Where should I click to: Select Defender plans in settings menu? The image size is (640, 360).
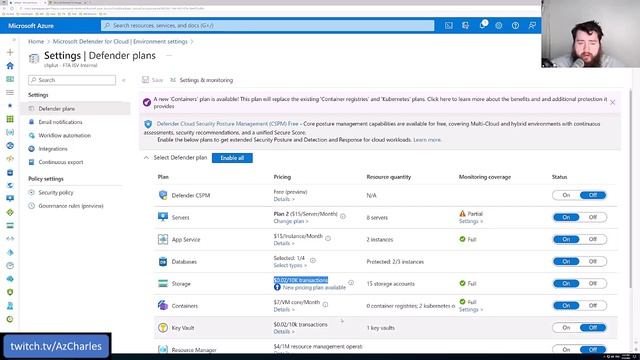(x=76, y=109)
